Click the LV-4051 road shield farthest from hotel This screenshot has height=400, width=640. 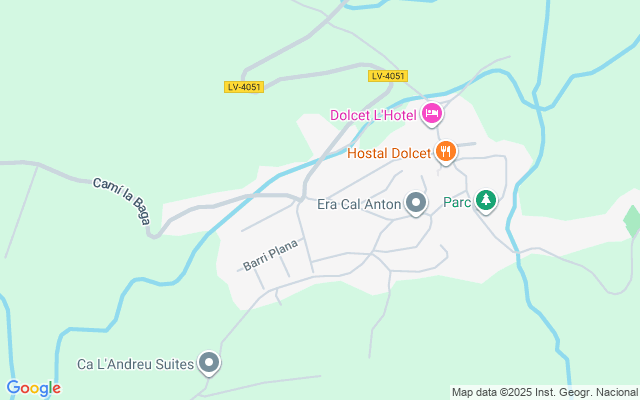pyautogui.click(x=244, y=87)
